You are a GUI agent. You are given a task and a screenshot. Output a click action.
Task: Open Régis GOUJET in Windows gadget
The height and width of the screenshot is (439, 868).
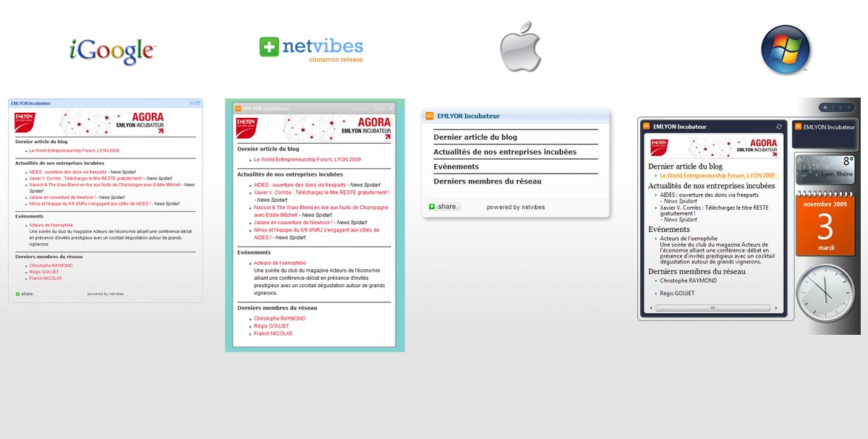tap(677, 294)
